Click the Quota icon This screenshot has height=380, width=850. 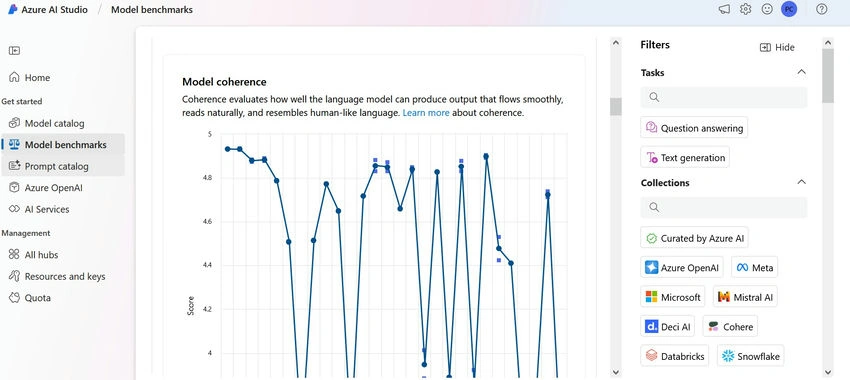point(15,298)
